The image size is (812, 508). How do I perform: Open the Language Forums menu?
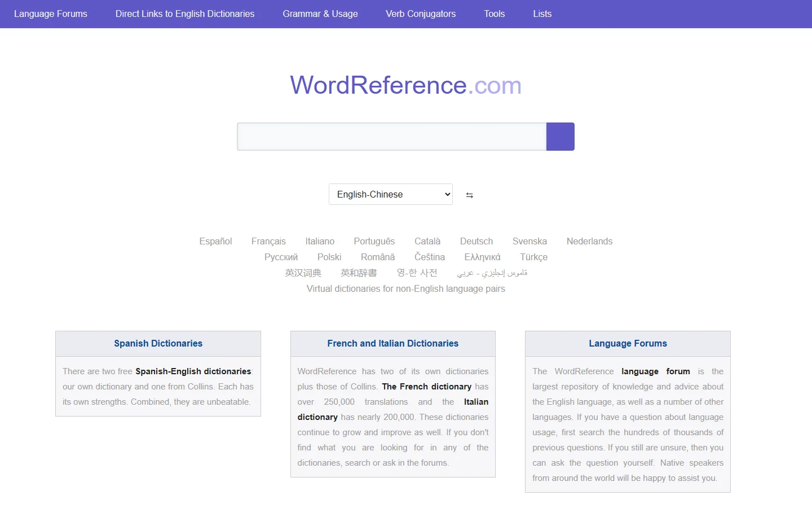tap(51, 14)
